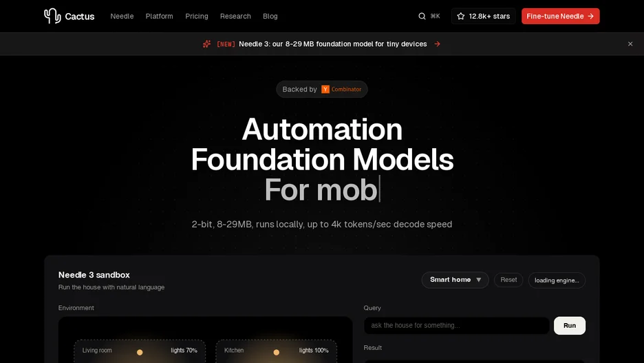Click Fine-tune Needle button
Screen dimensions: 644x363
(561, 16)
